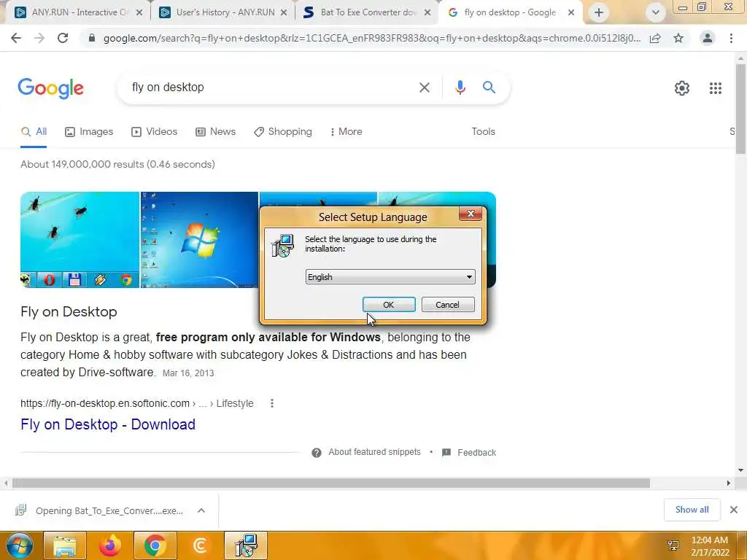Open the three-dot menu beside softonic result
The height and width of the screenshot is (560, 747).
click(x=272, y=403)
